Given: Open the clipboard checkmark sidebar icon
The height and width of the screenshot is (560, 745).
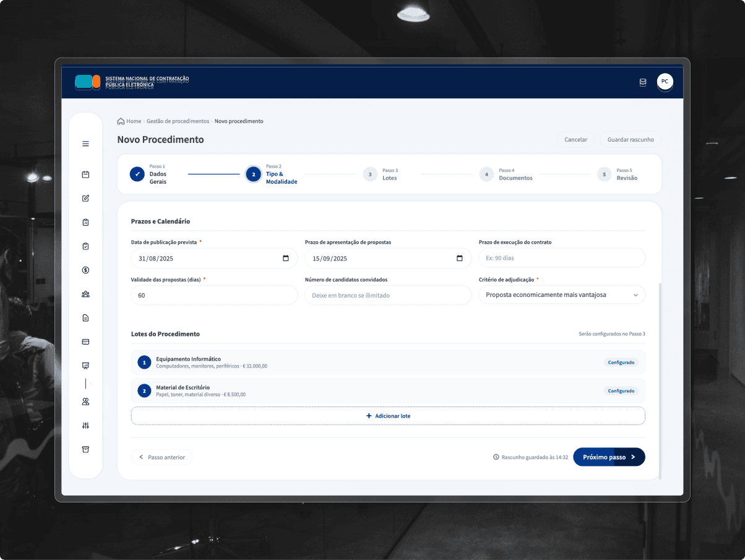Looking at the screenshot, I should [85, 246].
